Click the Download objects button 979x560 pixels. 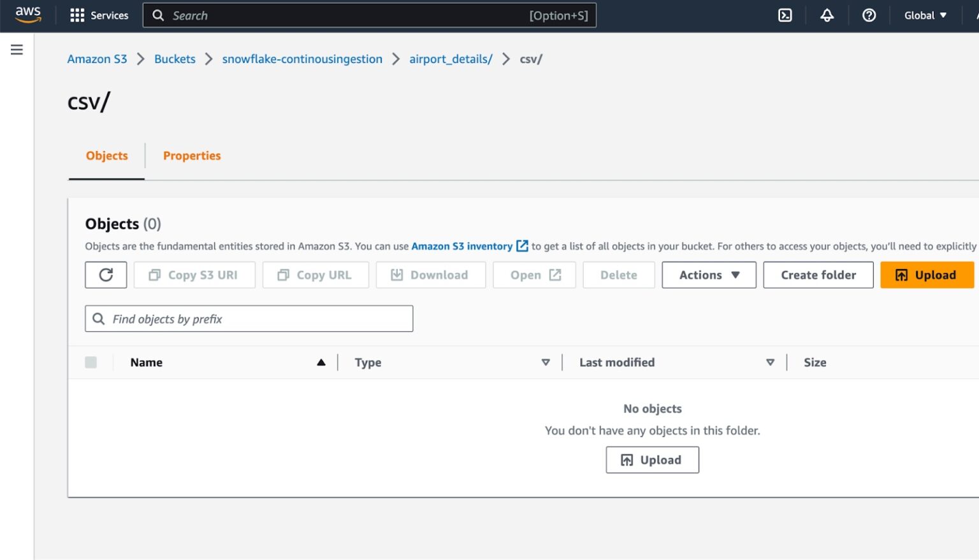click(431, 275)
